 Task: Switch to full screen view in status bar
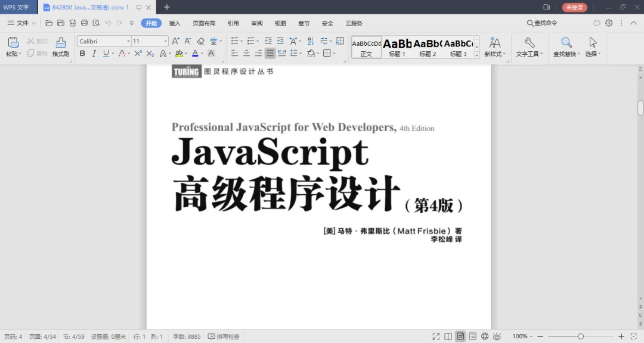[x=436, y=336]
